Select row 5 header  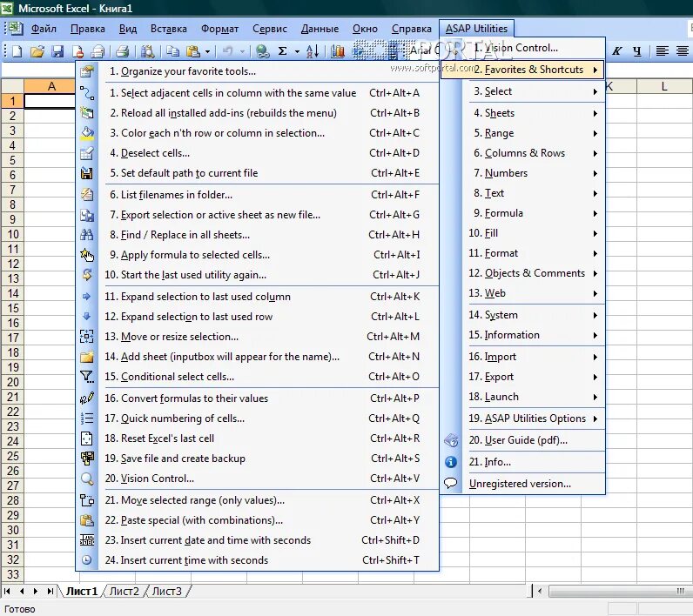[12, 160]
